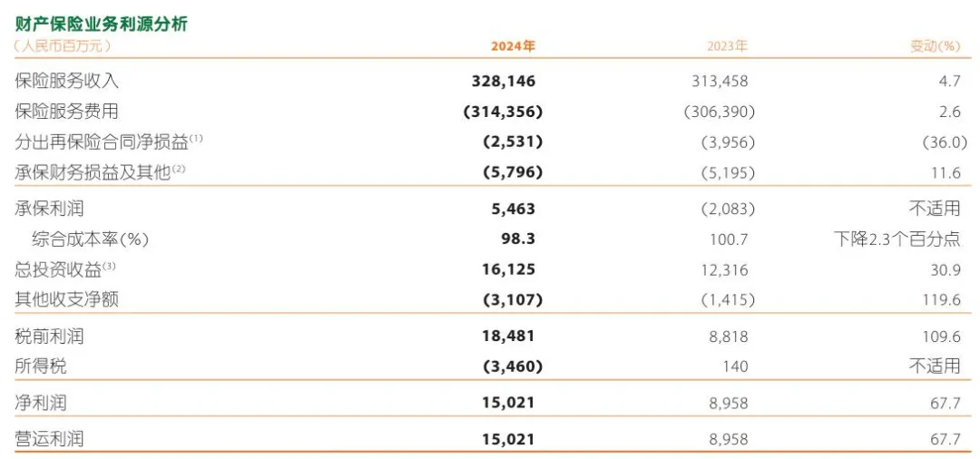Click the 所得税 row label
The image size is (980, 459).
(42, 366)
